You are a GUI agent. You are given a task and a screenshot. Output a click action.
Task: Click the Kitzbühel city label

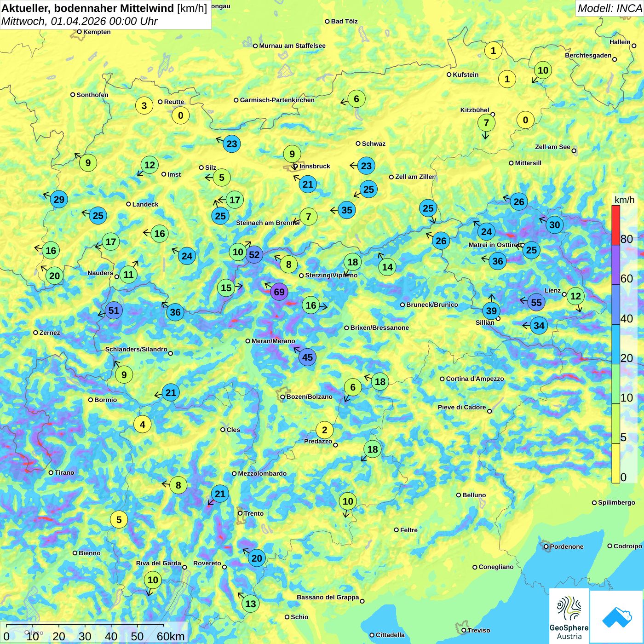[x=475, y=110]
